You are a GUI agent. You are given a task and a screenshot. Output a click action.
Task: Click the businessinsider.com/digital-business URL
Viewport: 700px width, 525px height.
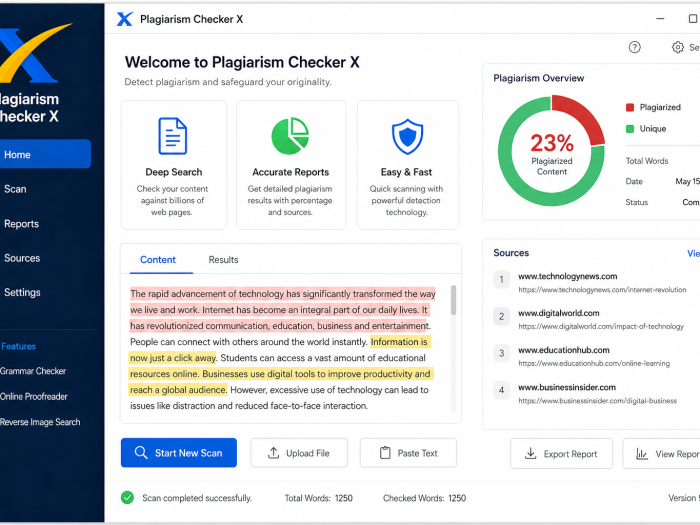pos(597,401)
